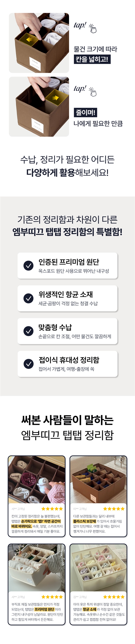This screenshot has height=644, width=135.
Task: Click the checkmark beside "맞춤형 수납"
Action: (x=29, y=331)
